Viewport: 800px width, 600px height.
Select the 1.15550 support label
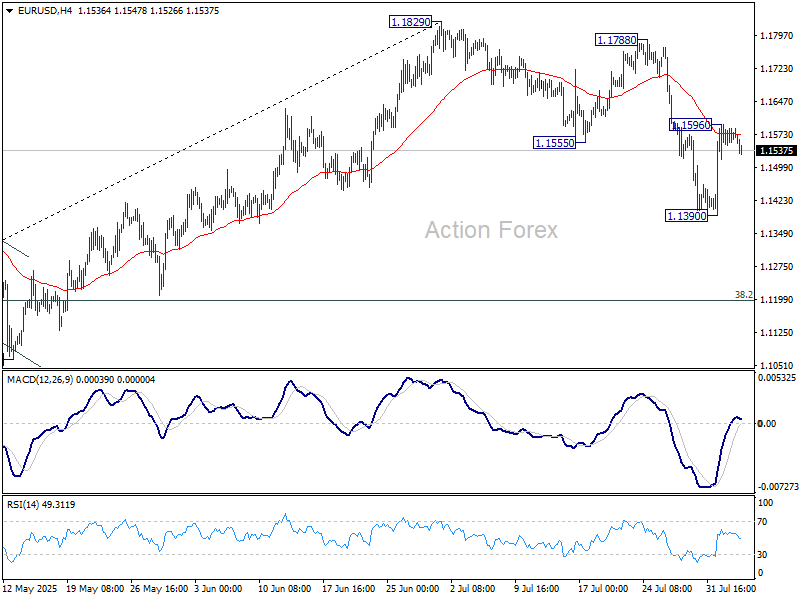click(x=554, y=143)
